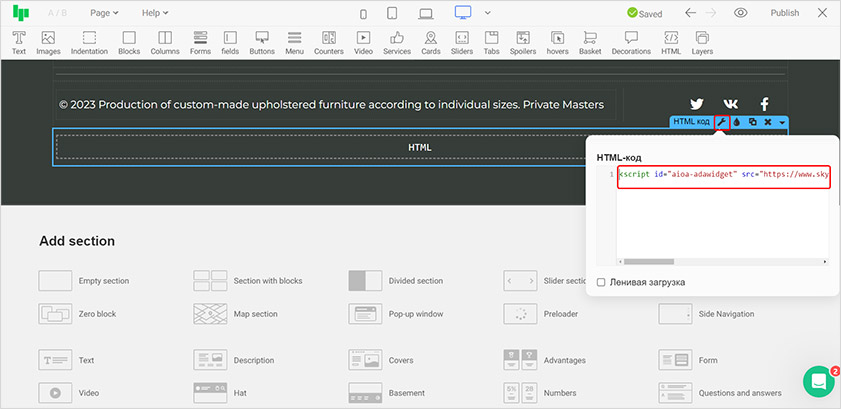
Task: Open HTML block wrench settings
Action: (x=722, y=122)
